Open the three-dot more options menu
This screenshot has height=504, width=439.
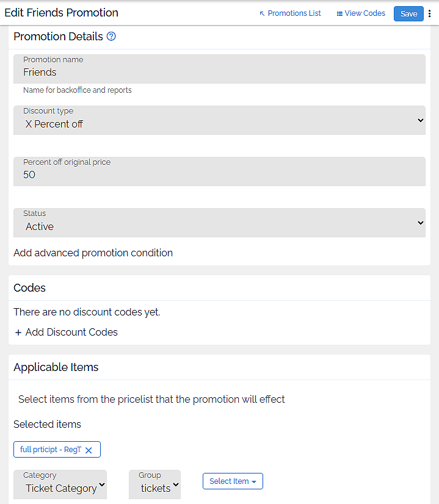tap(429, 14)
